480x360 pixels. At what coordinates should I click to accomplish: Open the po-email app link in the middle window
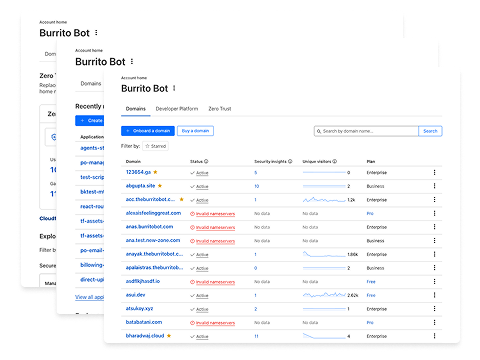pyautogui.click(x=92, y=250)
